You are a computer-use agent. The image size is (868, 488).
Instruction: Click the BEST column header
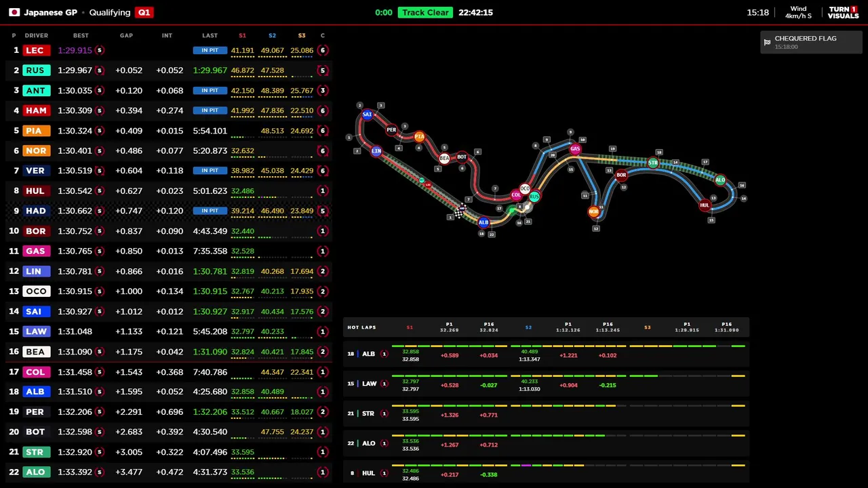(x=81, y=35)
